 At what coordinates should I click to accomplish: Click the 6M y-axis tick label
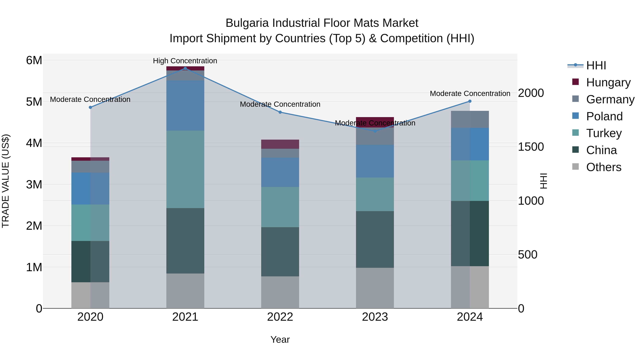pyautogui.click(x=34, y=60)
